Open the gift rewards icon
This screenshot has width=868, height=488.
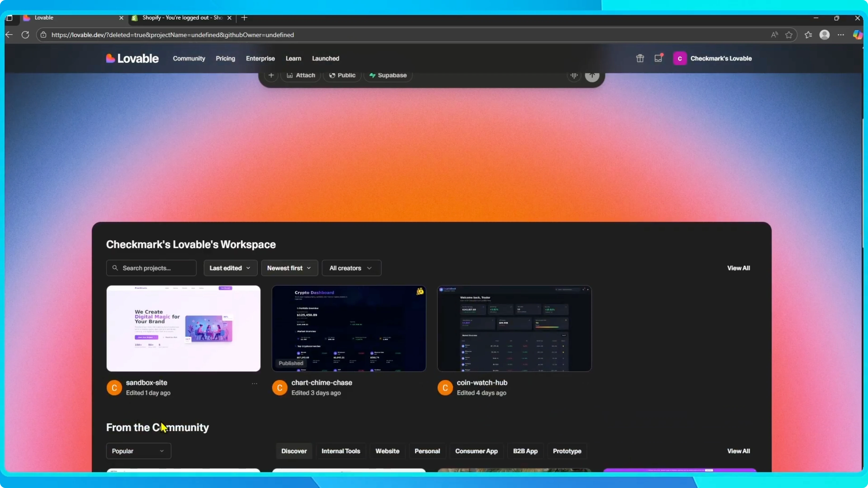coord(640,58)
